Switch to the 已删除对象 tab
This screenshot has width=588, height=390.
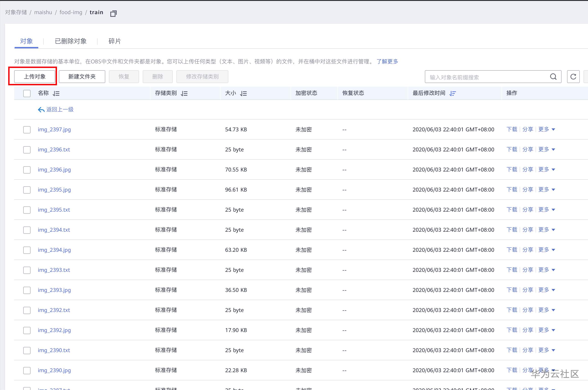(x=71, y=41)
